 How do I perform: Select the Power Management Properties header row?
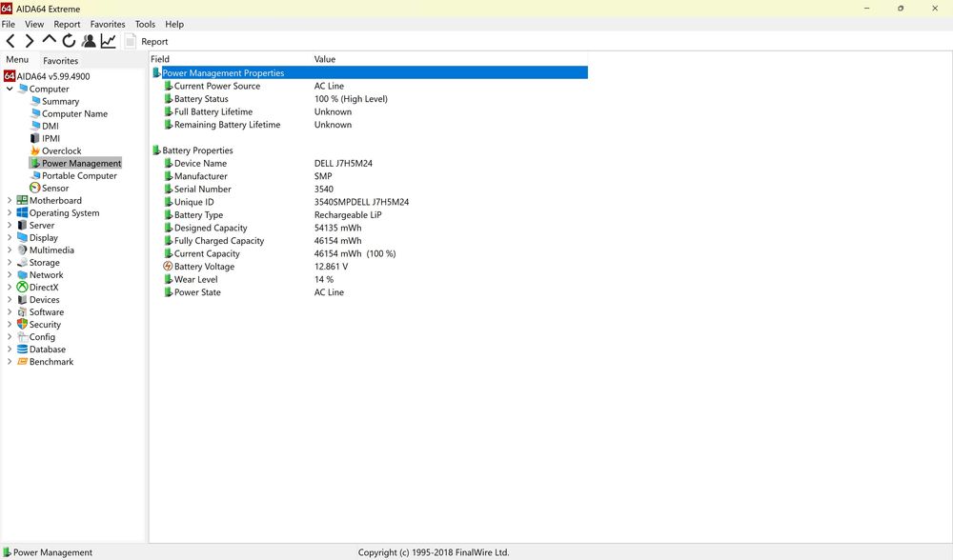[370, 73]
